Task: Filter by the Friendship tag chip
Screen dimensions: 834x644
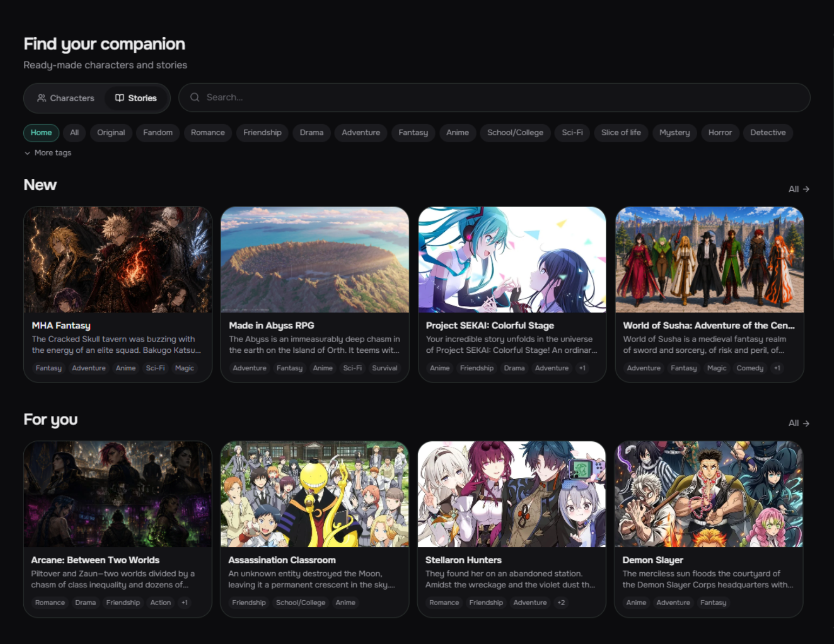Action: (x=262, y=132)
